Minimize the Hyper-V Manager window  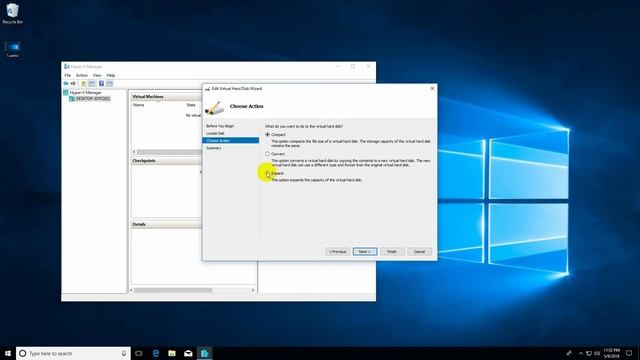pyautogui.click(x=338, y=67)
